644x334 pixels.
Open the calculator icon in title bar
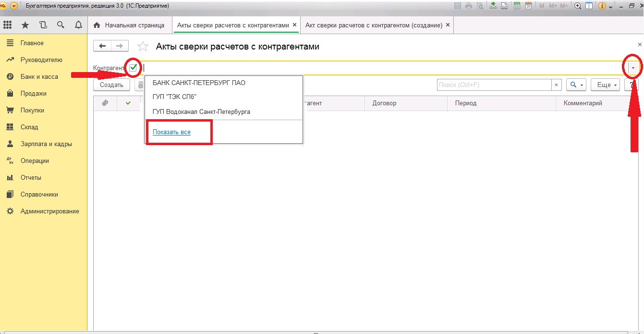pyautogui.click(x=517, y=6)
